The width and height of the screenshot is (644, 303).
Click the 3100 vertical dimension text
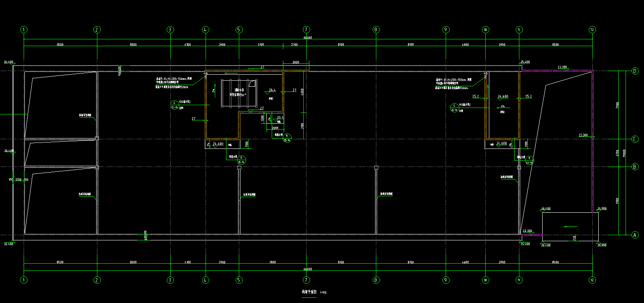coord(303,126)
